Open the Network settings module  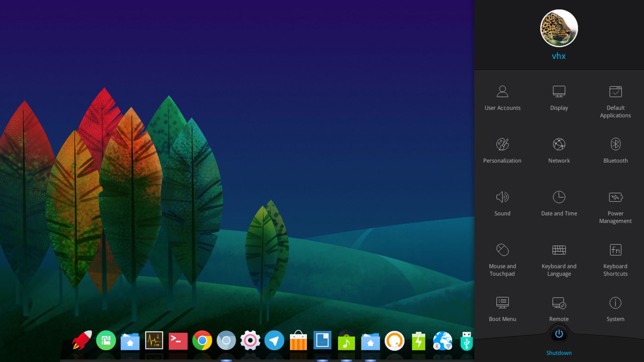coord(559,150)
